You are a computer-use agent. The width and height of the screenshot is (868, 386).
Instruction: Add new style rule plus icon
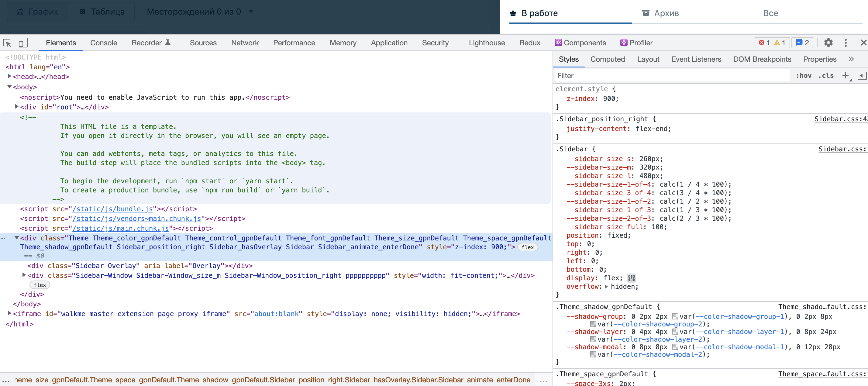coord(845,75)
